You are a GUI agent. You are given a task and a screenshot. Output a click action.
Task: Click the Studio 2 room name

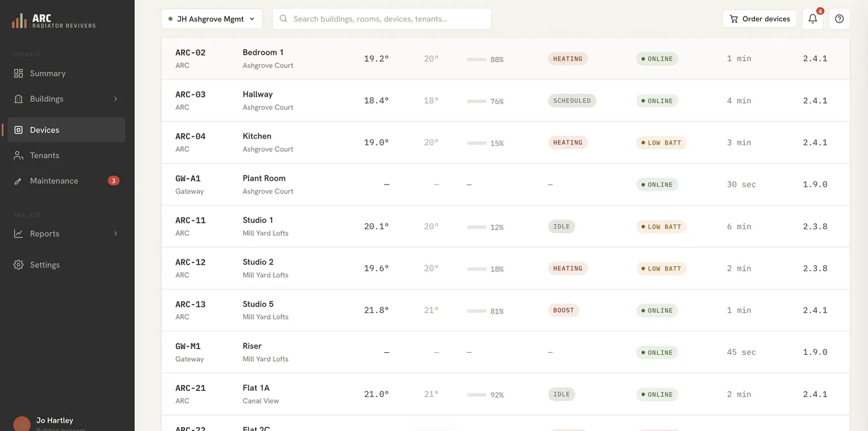(258, 262)
